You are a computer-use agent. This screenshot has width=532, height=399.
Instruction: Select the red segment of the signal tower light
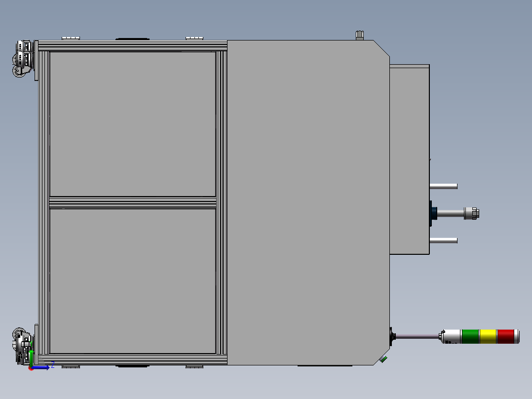click(506, 336)
